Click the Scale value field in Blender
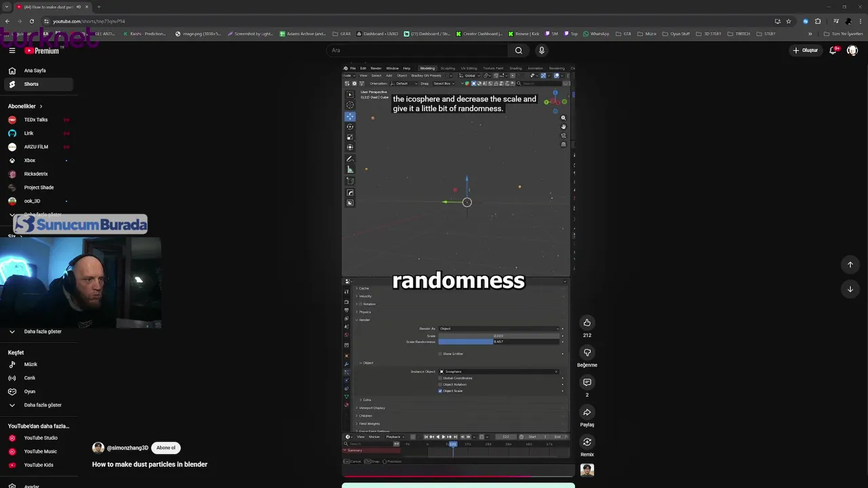Image resolution: width=868 pixels, height=488 pixels. tap(500, 336)
